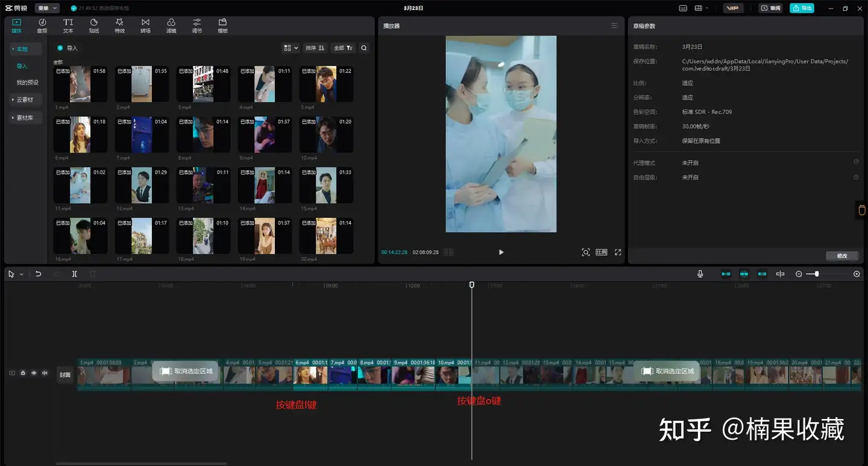This screenshot has height=466, width=868.
Task: Click the auto-save status check icon
Action: [74, 8]
